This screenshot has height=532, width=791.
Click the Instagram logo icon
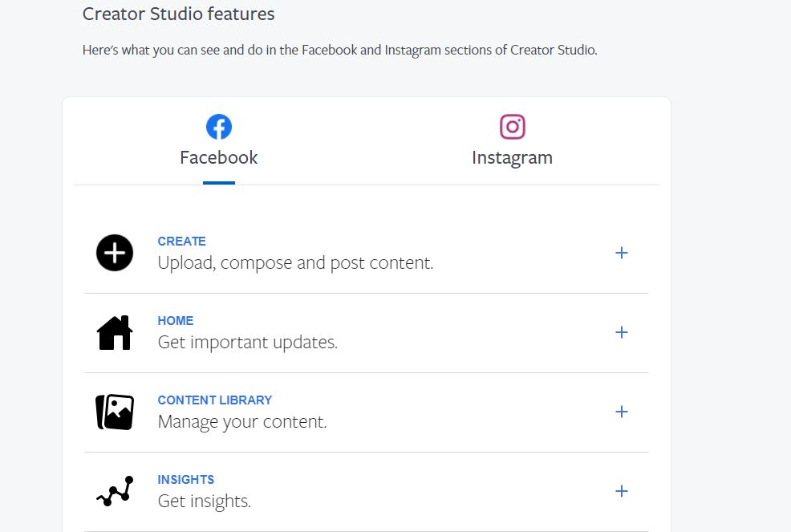click(513, 127)
